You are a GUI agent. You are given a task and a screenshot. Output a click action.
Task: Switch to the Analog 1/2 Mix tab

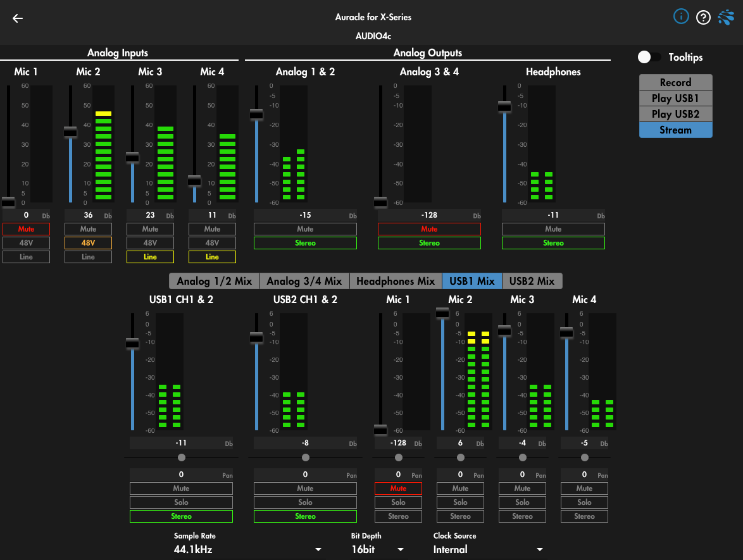pyautogui.click(x=214, y=282)
